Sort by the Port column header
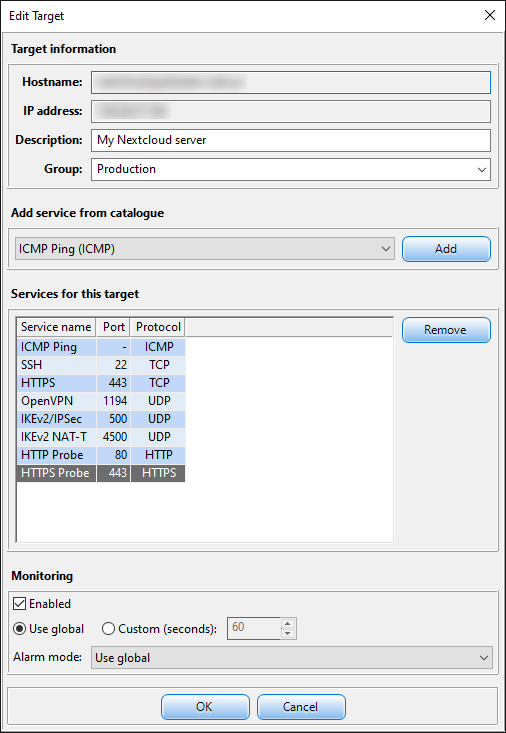This screenshot has height=733, width=506. 114,327
